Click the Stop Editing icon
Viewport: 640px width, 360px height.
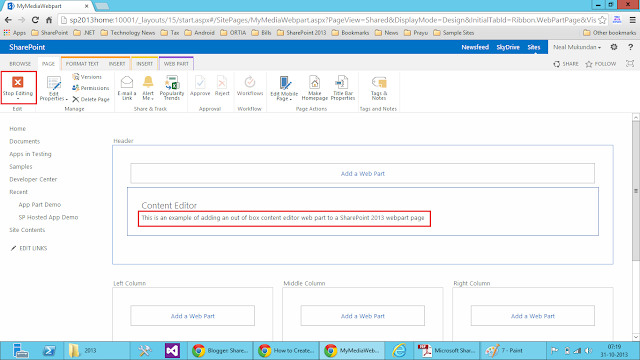point(18,82)
